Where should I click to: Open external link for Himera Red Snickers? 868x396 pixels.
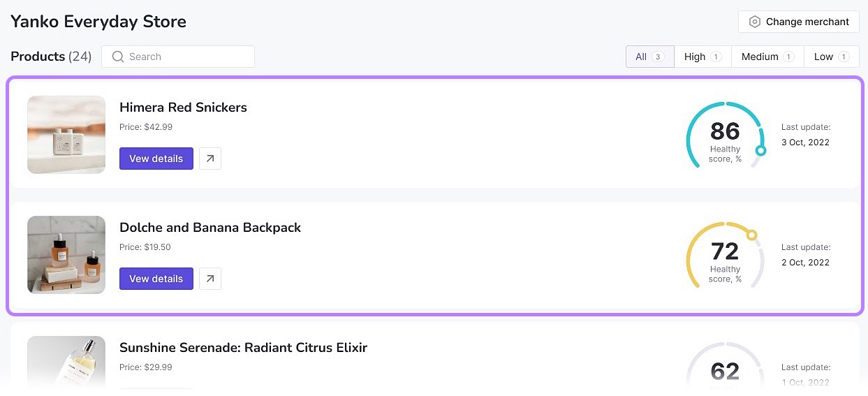click(x=210, y=159)
